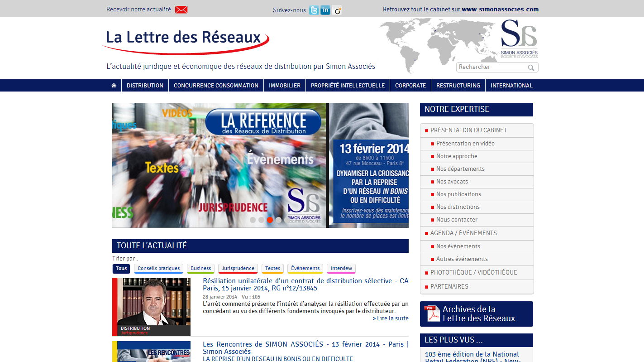Screen dimensions: 644x362
Task: Filter news by 'Jurisprudence'
Action: pos(238,268)
